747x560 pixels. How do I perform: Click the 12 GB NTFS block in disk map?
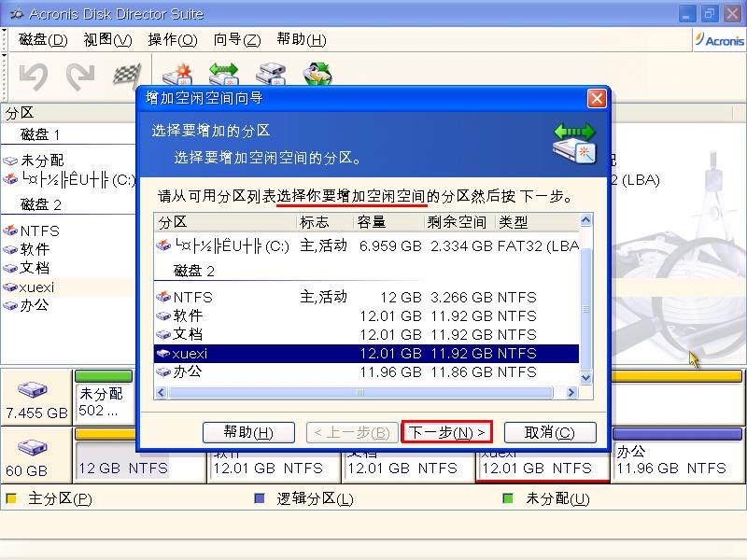pyautogui.click(x=140, y=456)
